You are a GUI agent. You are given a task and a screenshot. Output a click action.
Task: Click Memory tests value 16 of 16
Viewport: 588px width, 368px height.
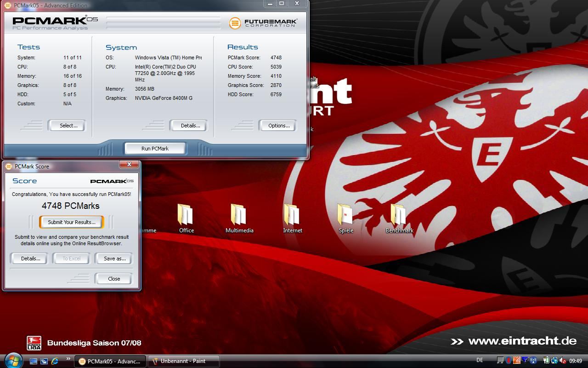click(73, 76)
